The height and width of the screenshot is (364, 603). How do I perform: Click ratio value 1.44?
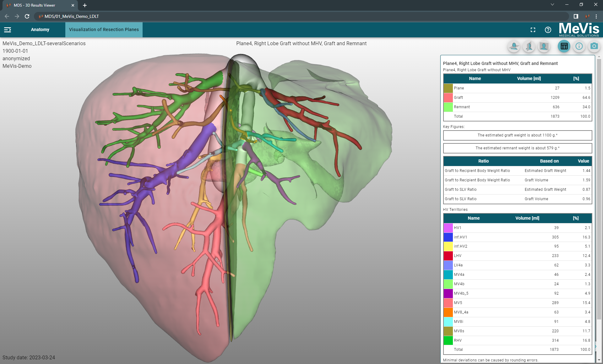(x=586, y=171)
